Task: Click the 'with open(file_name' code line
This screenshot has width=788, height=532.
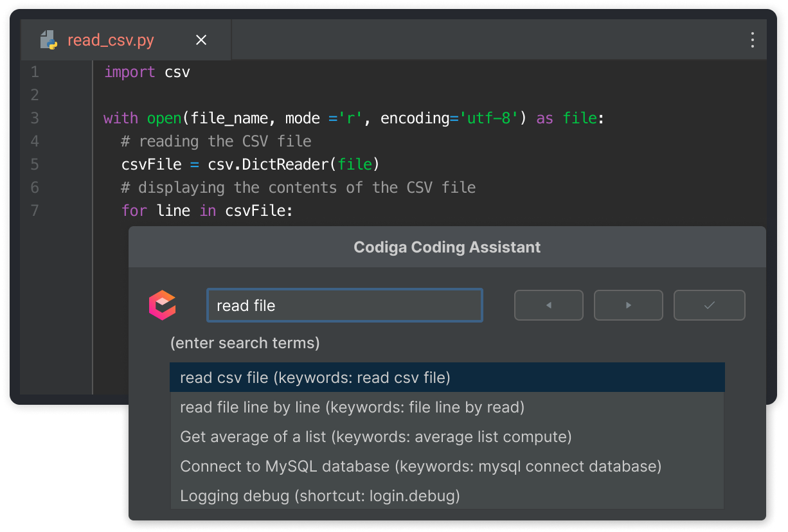Action: 354,118
